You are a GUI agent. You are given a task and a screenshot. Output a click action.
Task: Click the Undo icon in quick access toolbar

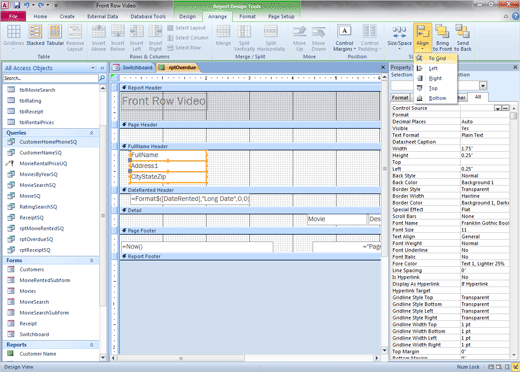pyautogui.click(x=27, y=5)
